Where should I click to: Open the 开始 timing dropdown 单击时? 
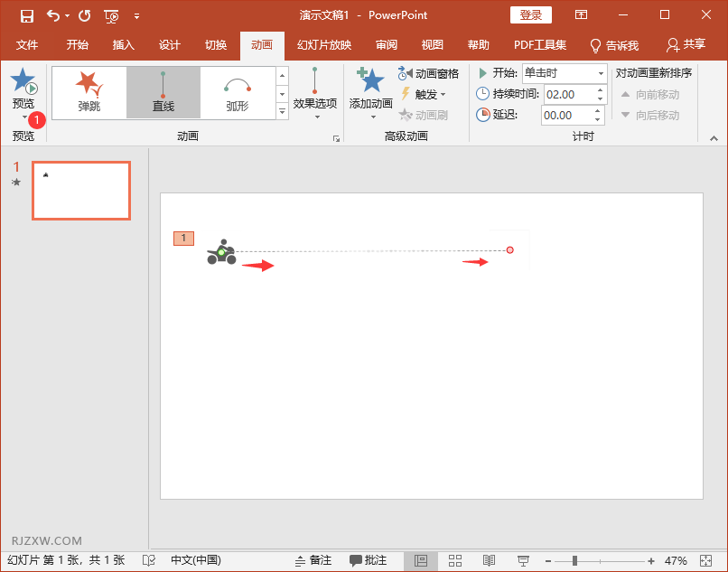(565, 73)
